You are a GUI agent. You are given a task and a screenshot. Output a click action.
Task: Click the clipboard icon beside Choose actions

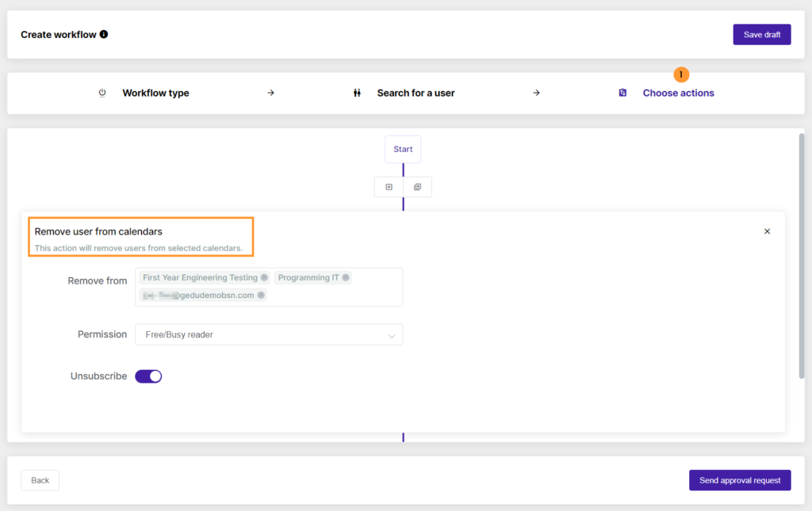coord(622,93)
